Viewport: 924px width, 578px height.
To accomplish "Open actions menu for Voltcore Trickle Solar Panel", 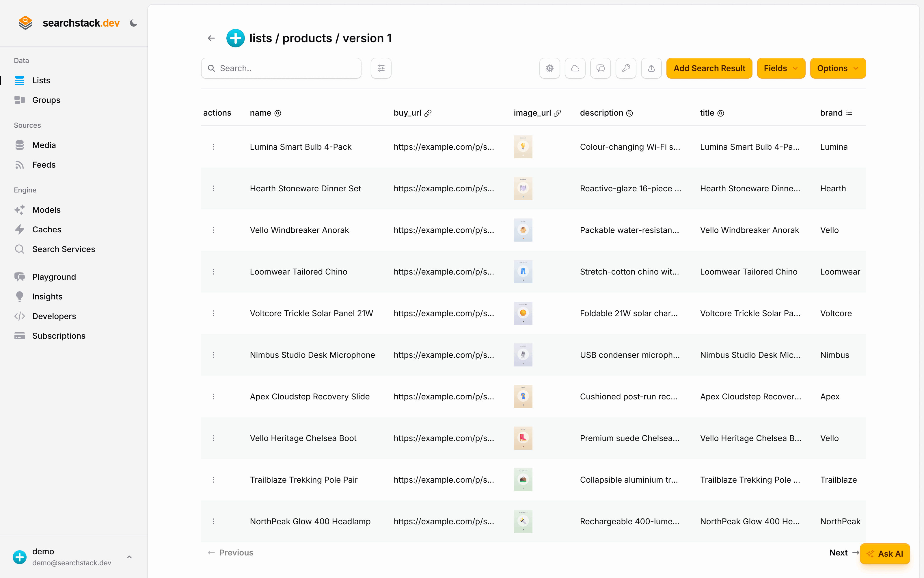I will point(213,314).
